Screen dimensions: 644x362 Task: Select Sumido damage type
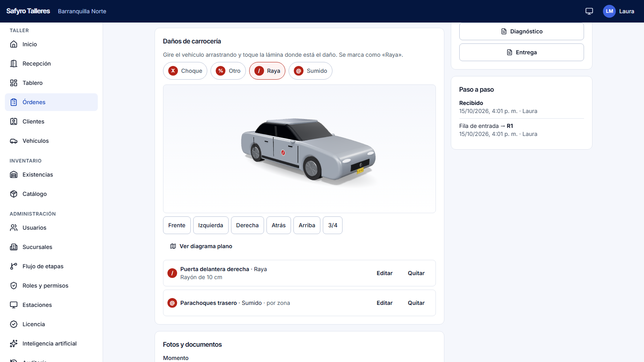310,71
